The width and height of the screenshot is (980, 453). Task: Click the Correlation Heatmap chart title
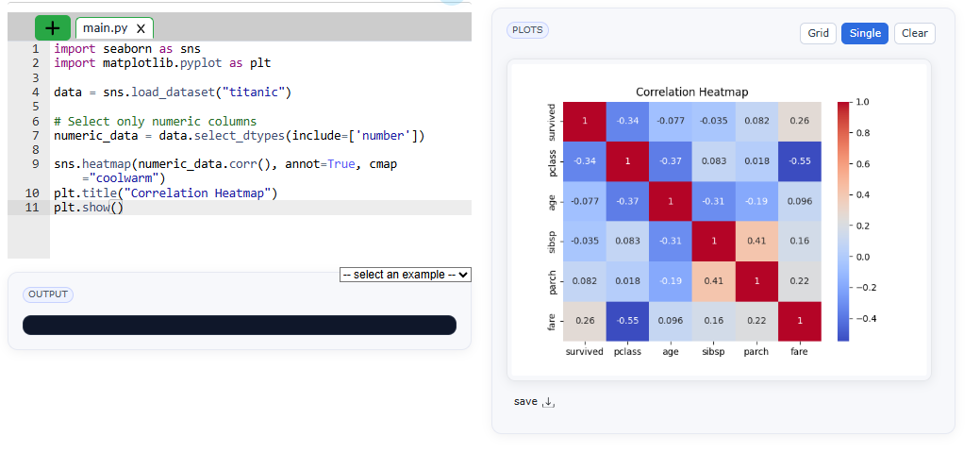point(691,92)
